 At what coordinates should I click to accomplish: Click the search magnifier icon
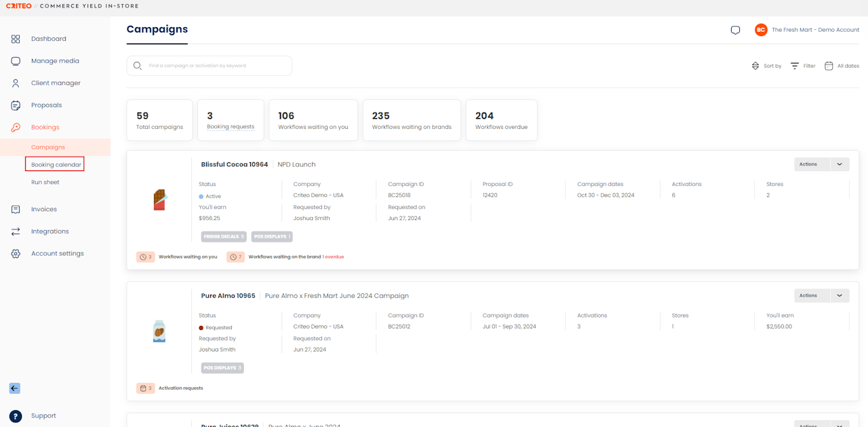[x=138, y=66]
